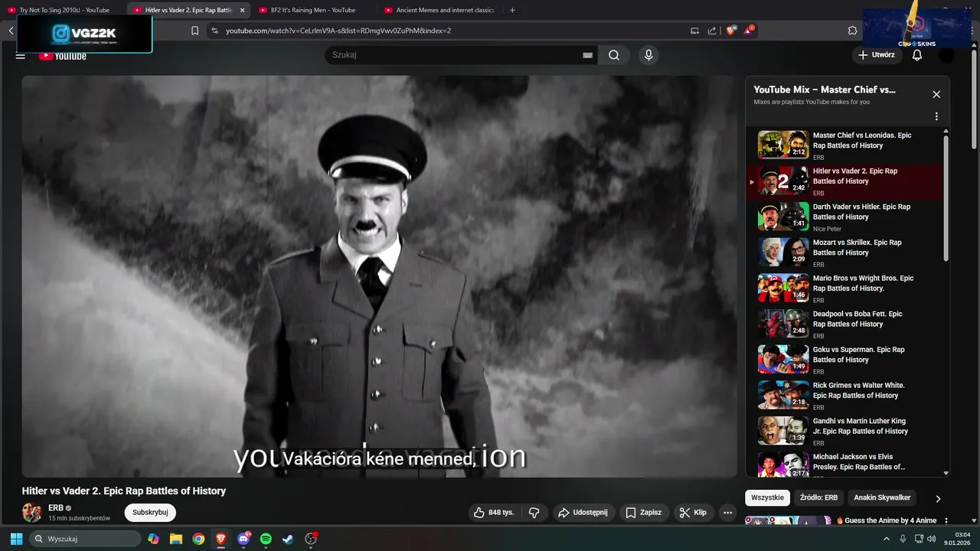Image resolution: width=980 pixels, height=551 pixels.
Task: Open Rick Grimes vs Walter White title
Action: click(x=858, y=390)
